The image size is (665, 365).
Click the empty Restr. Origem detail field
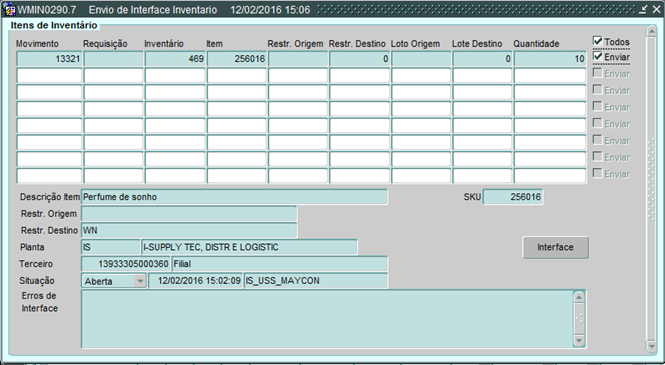click(x=189, y=214)
